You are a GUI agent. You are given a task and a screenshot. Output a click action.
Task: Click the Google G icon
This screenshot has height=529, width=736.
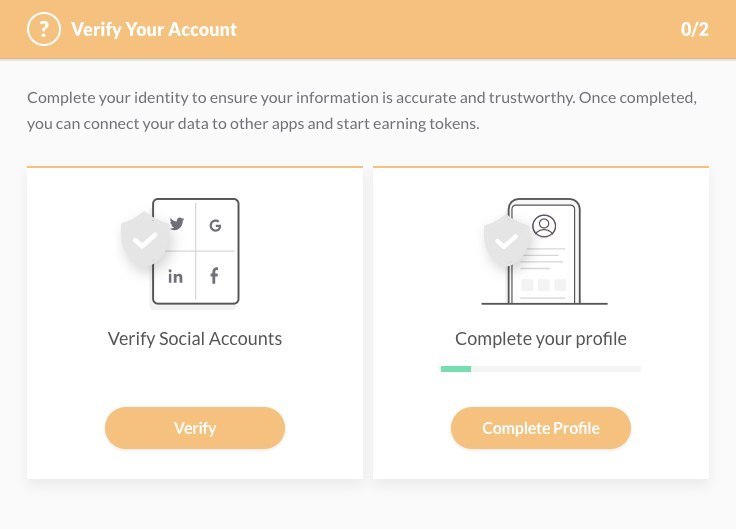tap(215, 225)
